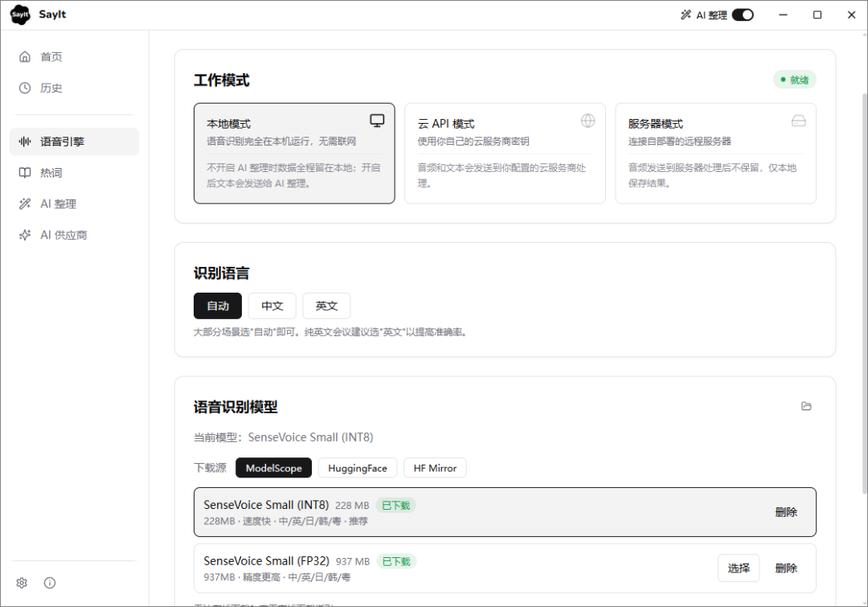
Task: Click the 当前模型 SenseVoice Small text
Action: click(x=284, y=437)
